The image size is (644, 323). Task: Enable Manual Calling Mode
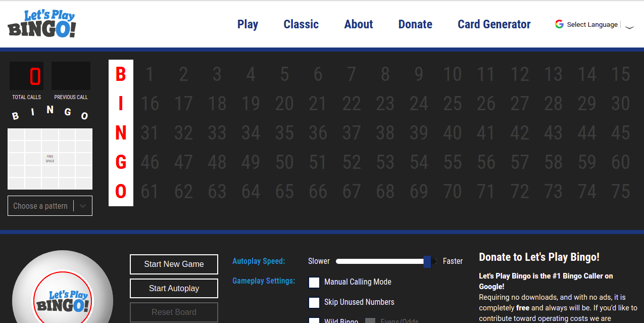(x=314, y=282)
